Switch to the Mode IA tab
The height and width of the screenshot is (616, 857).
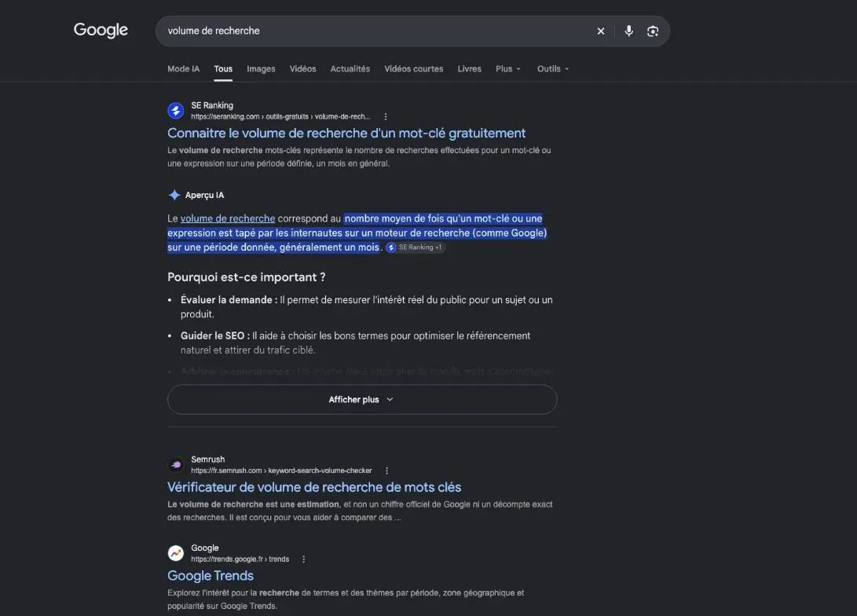point(183,69)
